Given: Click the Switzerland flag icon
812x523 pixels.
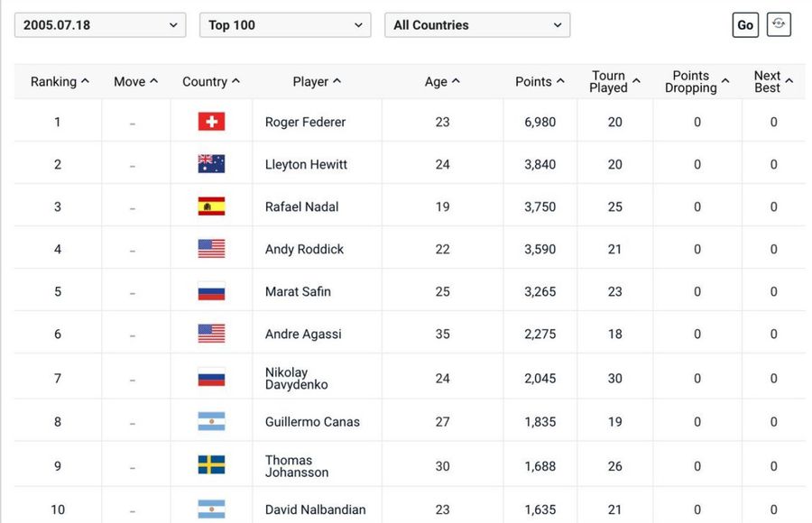Looking at the screenshot, I should 211,122.
